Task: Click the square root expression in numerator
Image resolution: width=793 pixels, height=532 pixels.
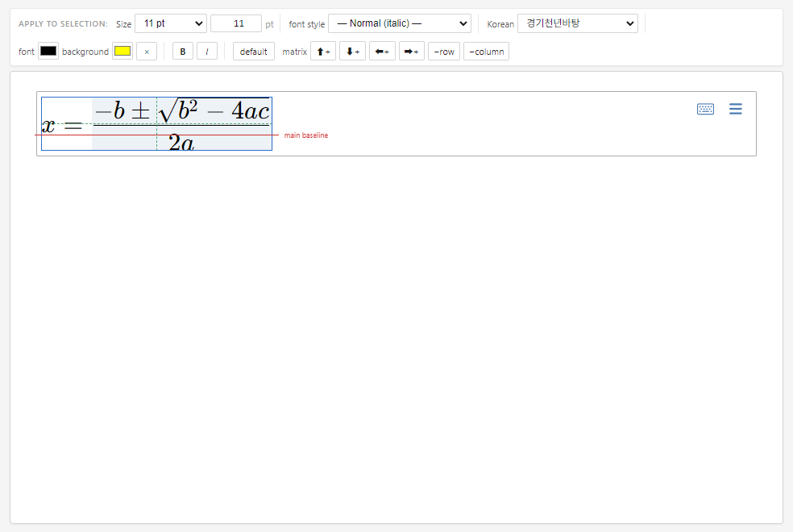Action: (x=214, y=110)
